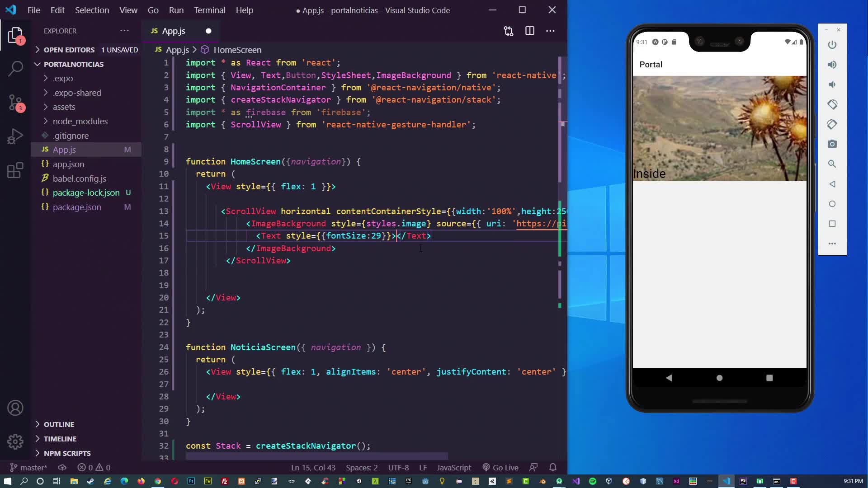Open the Extensions view

15,170
